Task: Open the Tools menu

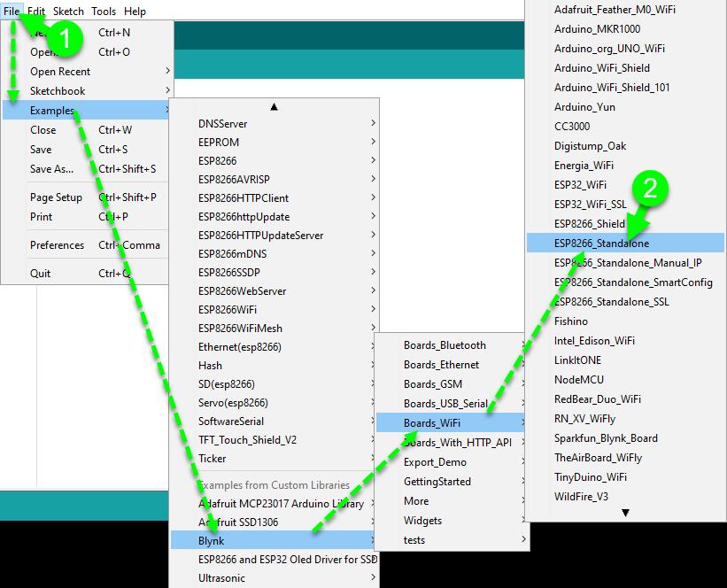Action: [104, 12]
